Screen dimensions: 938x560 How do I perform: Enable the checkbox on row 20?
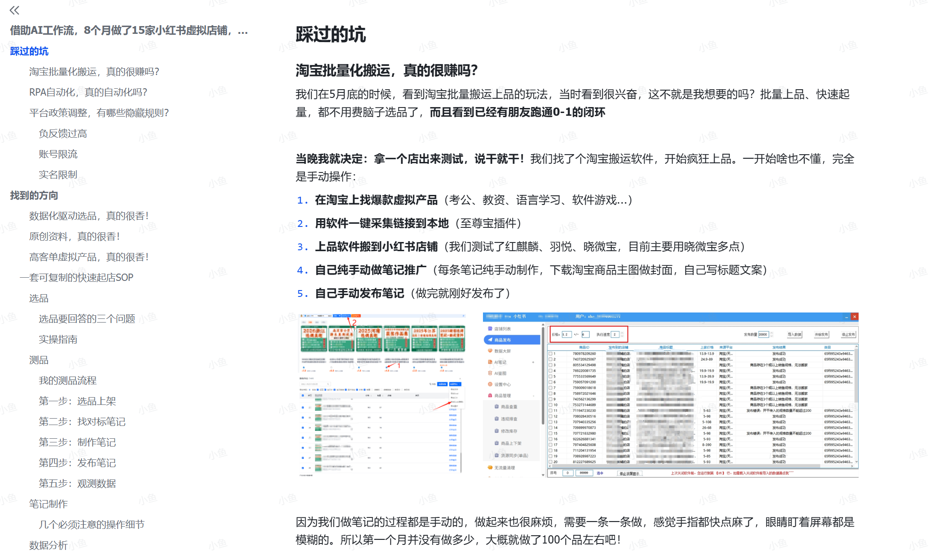point(550,461)
